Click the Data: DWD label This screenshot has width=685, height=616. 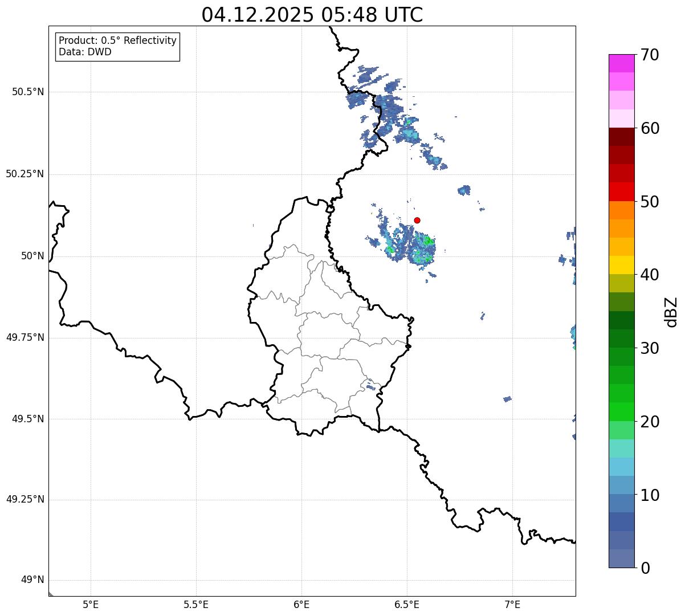(x=85, y=52)
